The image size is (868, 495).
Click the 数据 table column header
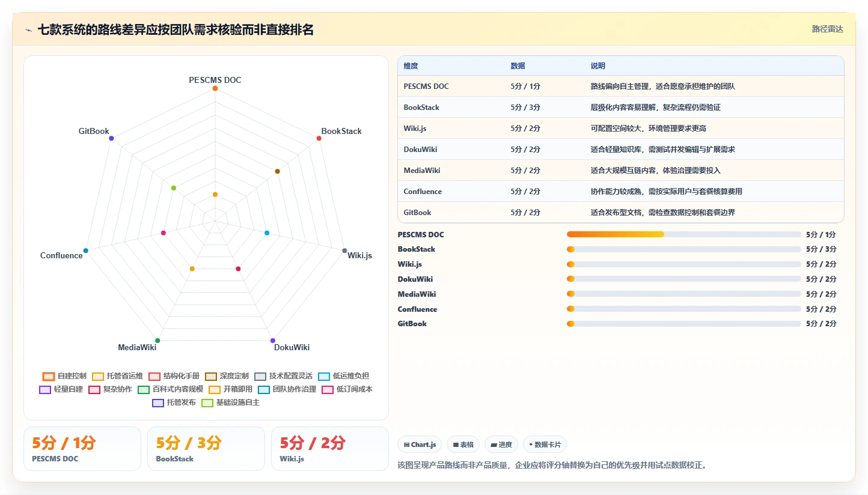coord(518,66)
